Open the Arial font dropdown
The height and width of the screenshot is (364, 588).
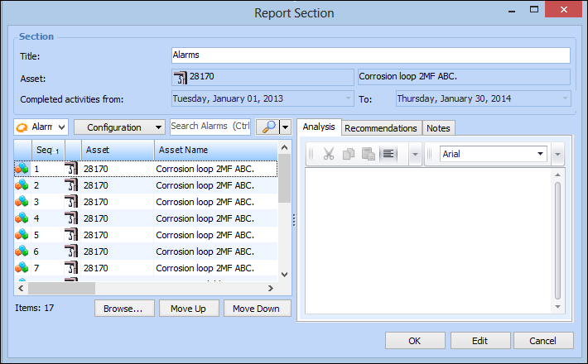coord(493,154)
